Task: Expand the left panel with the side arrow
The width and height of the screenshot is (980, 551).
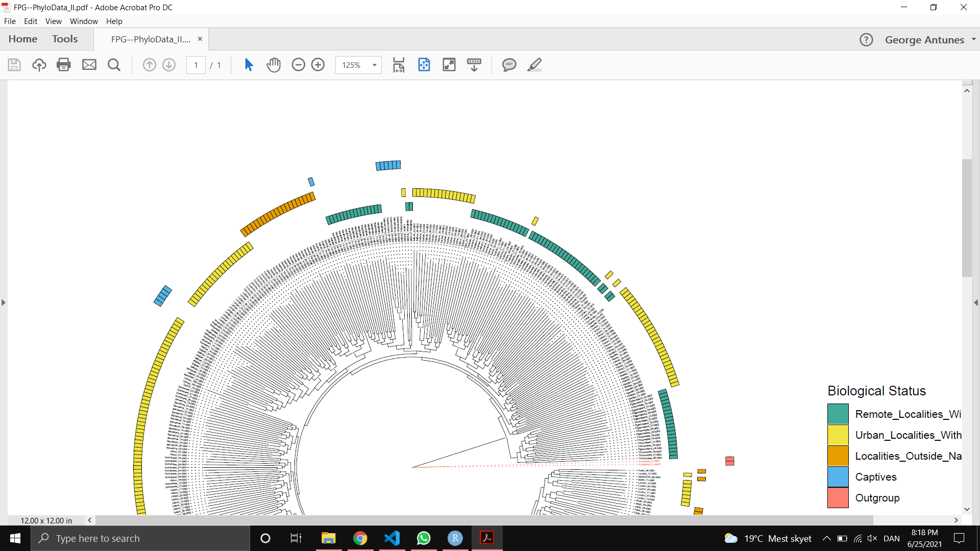Action: pyautogui.click(x=4, y=302)
